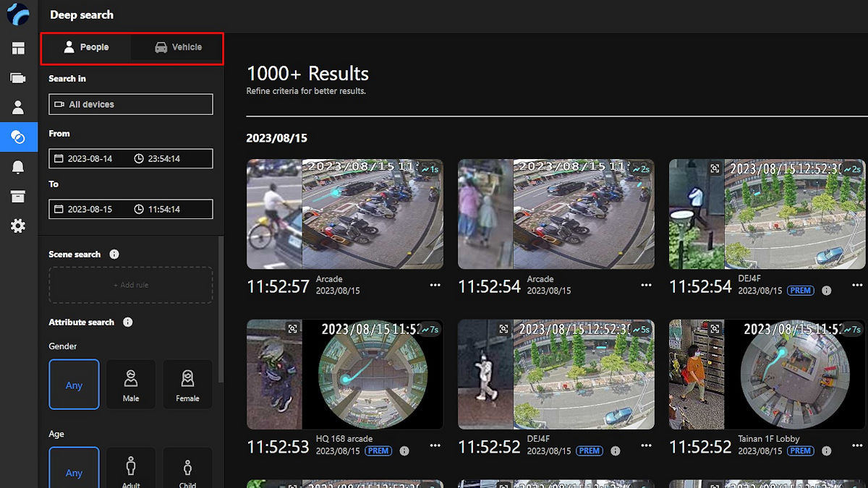Open the From date picker 2023-08-14
The image size is (868, 488).
pyautogui.click(x=90, y=158)
